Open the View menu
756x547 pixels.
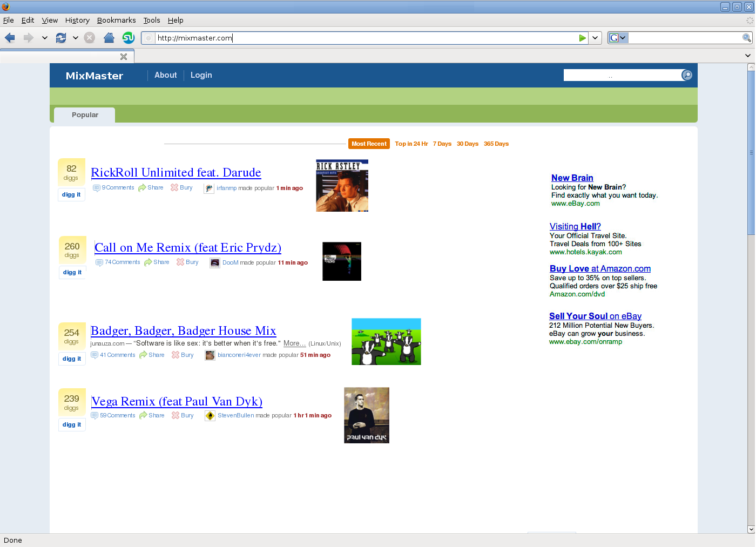click(x=50, y=20)
